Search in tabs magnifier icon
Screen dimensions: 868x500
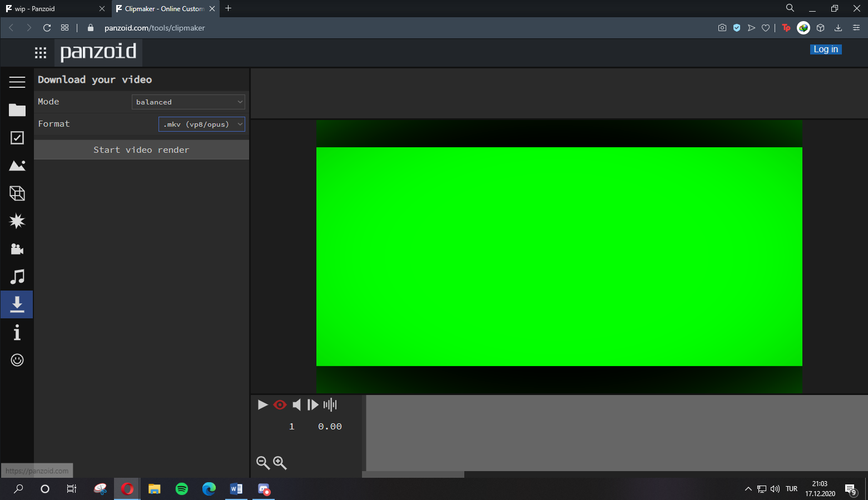(x=790, y=8)
